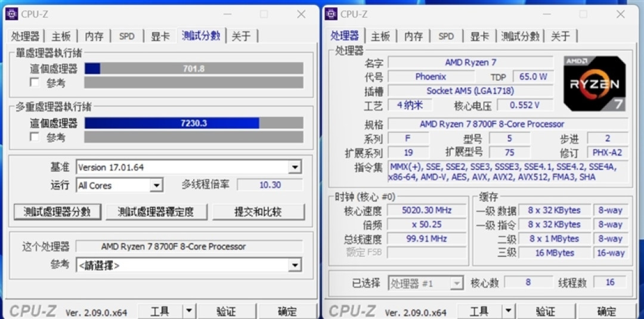
Task: Click the 工艺 value 4 纳米
Action: [410, 105]
